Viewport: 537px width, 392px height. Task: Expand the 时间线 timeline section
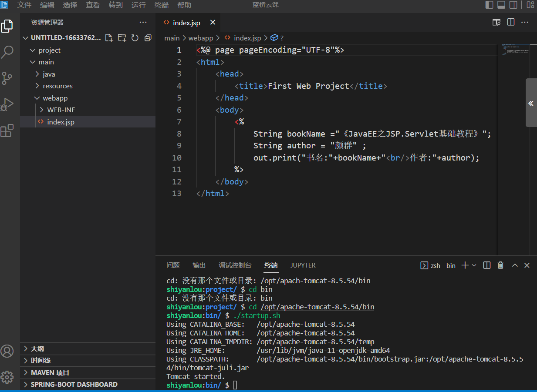(x=88, y=361)
